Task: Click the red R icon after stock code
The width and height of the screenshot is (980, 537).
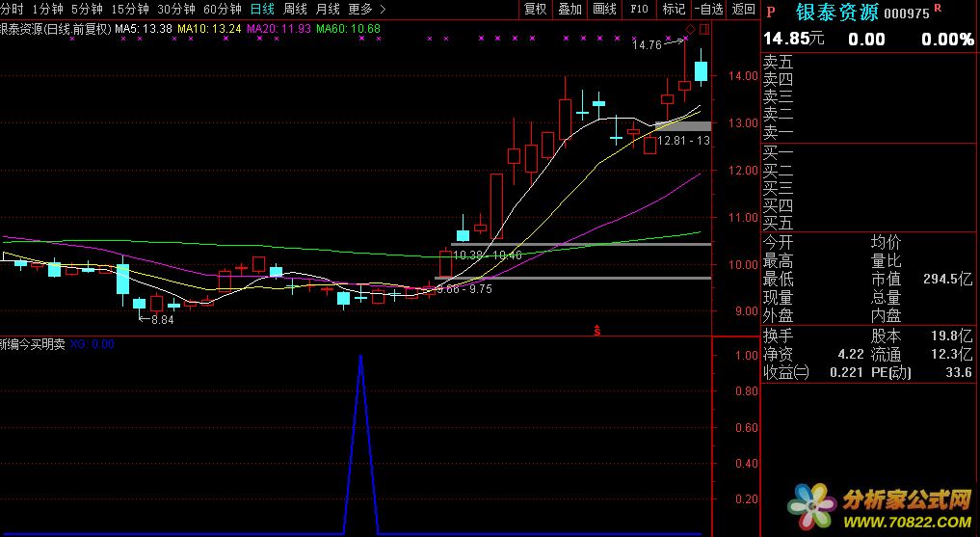Action: (x=938, y=8)
